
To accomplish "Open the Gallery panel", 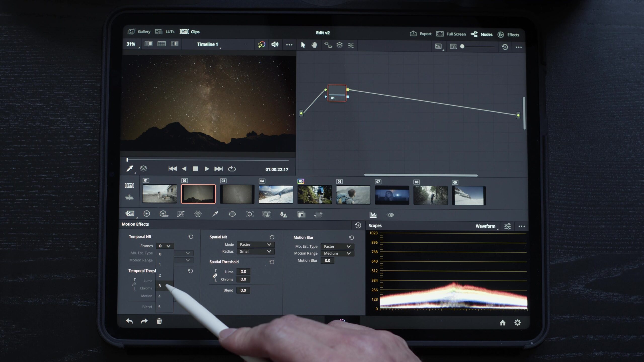I will [139, 31].
